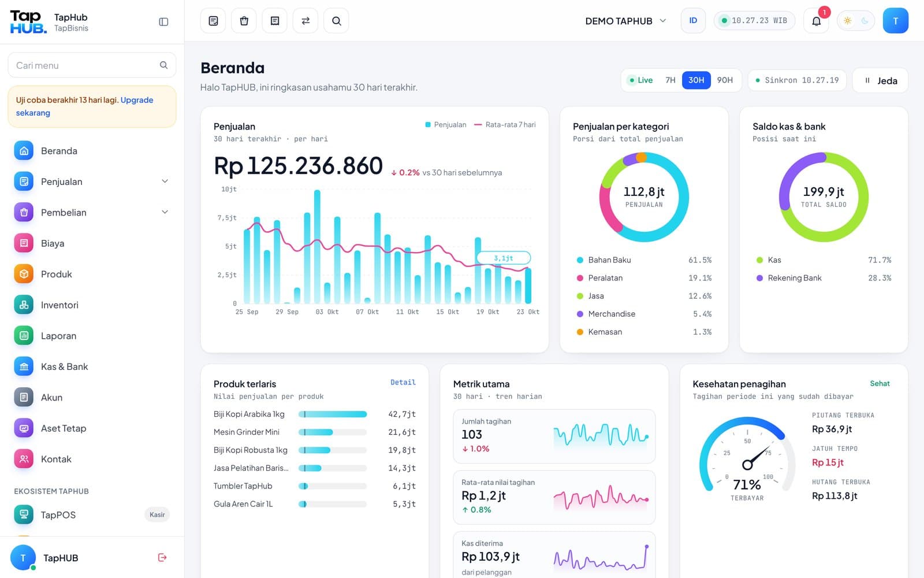Open Produk in the sidebar

pyautogui.click(x=92, y=274)
